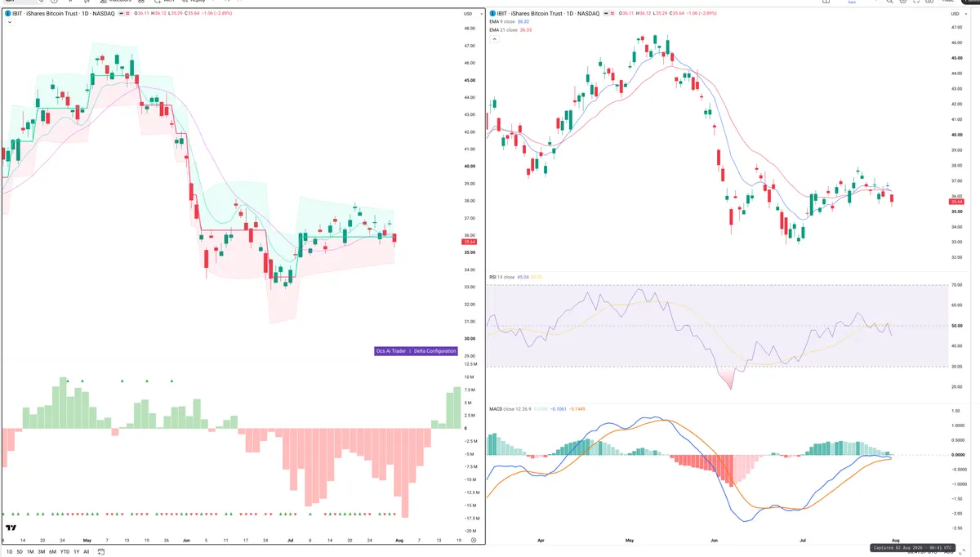
Task: Select the 1M time range
Action: [x=30, y=552]
